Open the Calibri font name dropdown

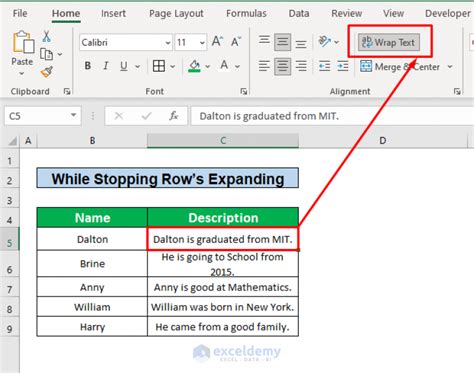[168, 43]
